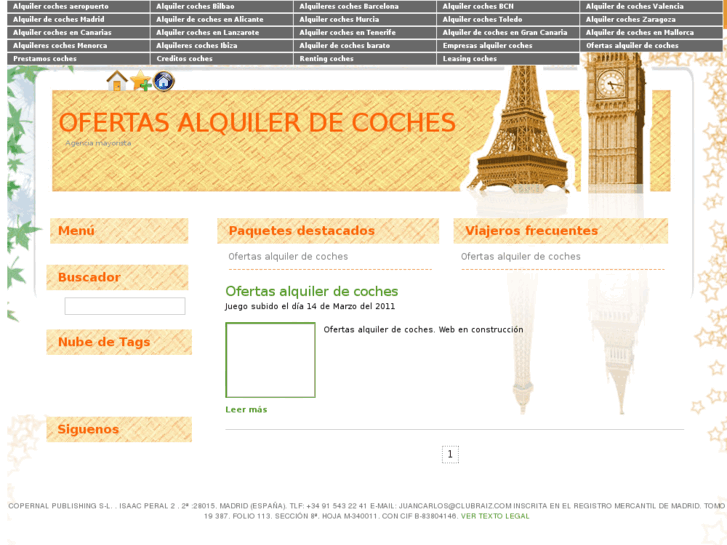Open VER TEXTO LEGAL footer link
Screen dimensions: 727x545
pos(495,516)
